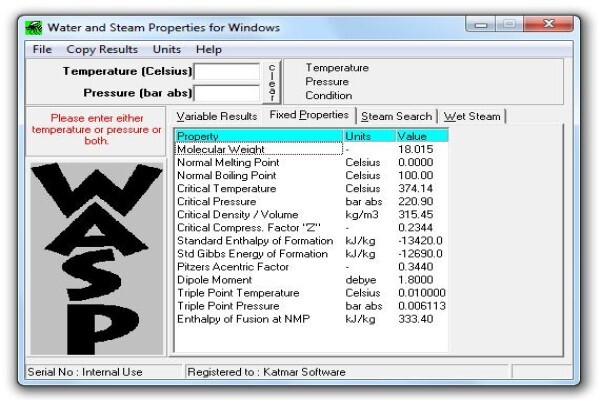The width and height of the screenshot is (600, 400).
Task: Click the value 374.14
Action: coord(416,188)
